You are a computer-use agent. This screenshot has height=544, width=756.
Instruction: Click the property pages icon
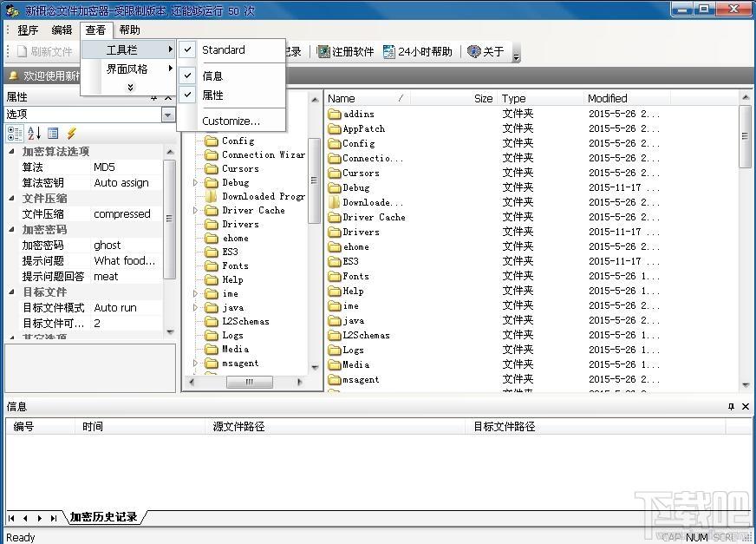pos(53,133)
